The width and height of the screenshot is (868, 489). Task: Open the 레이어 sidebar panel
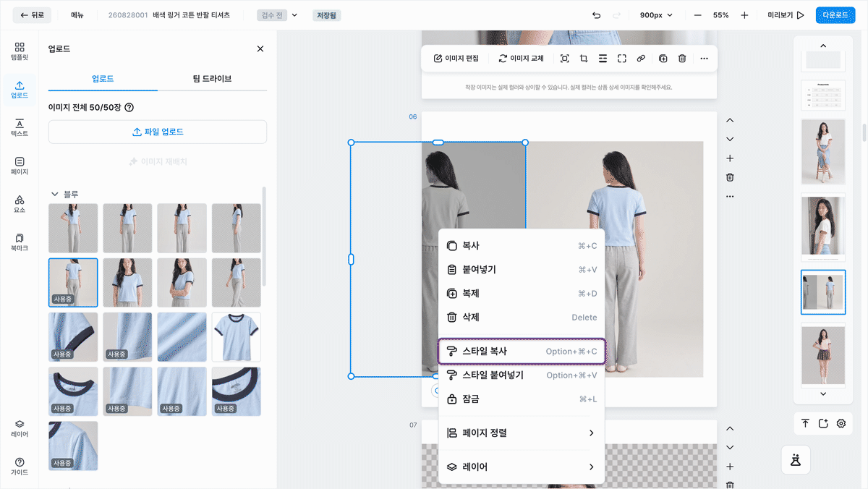(x=20, y=429)
